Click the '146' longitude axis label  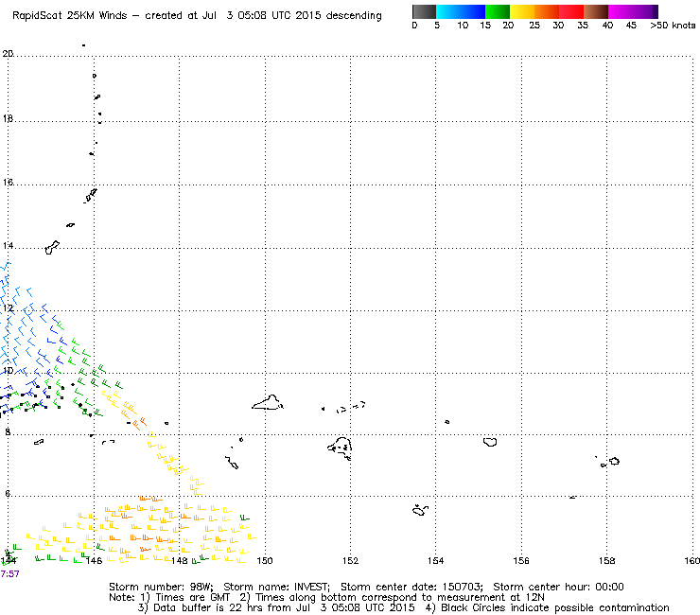95,560
